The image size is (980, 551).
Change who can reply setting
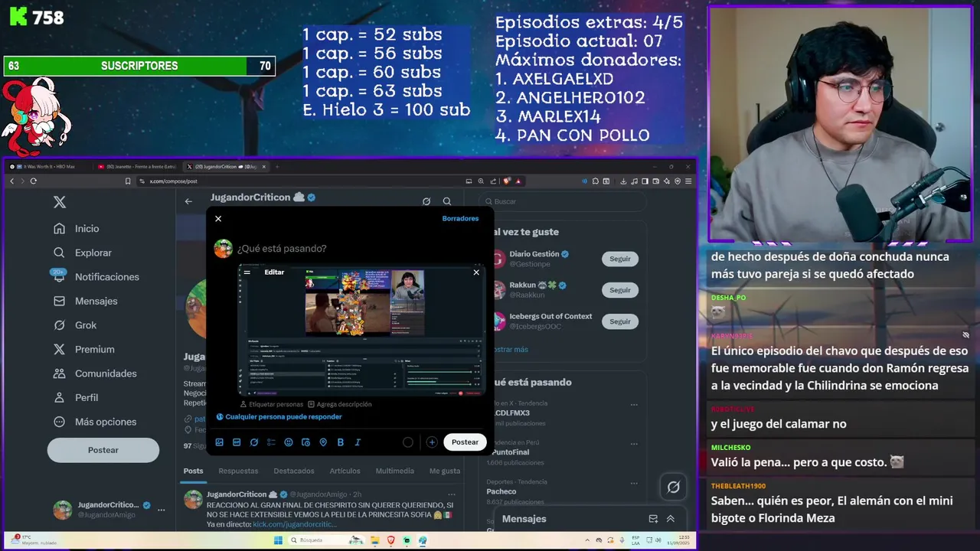coord(279,417)
